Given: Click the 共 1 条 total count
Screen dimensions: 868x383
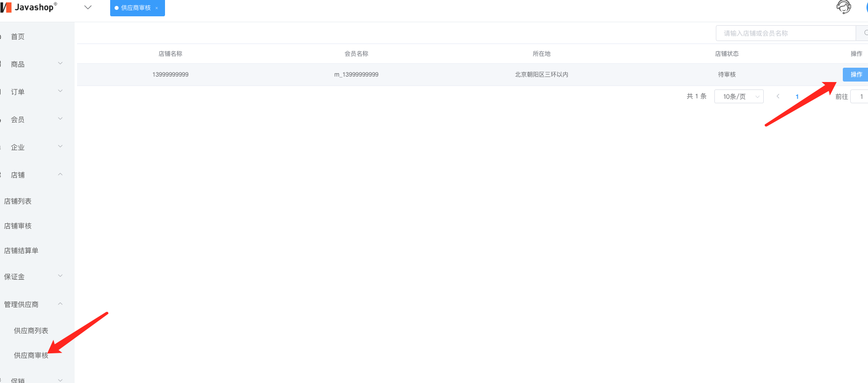Looking at the screenshot, I should point(697,96).
